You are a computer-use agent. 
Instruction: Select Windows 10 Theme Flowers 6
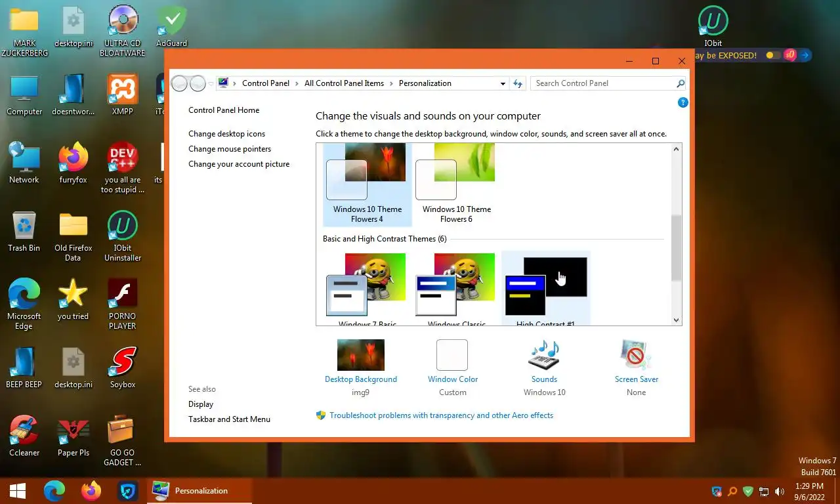(457, 184)
